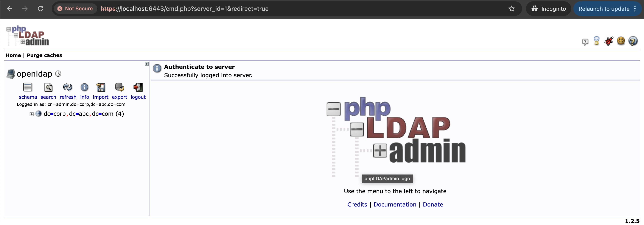Go to Home in the top menu

[x=13, y=55]
